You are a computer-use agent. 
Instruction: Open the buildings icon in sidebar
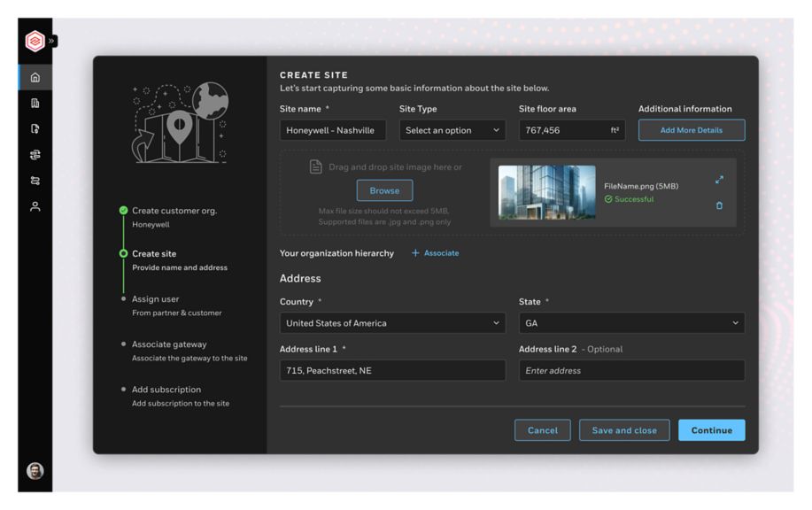(35, 103)
